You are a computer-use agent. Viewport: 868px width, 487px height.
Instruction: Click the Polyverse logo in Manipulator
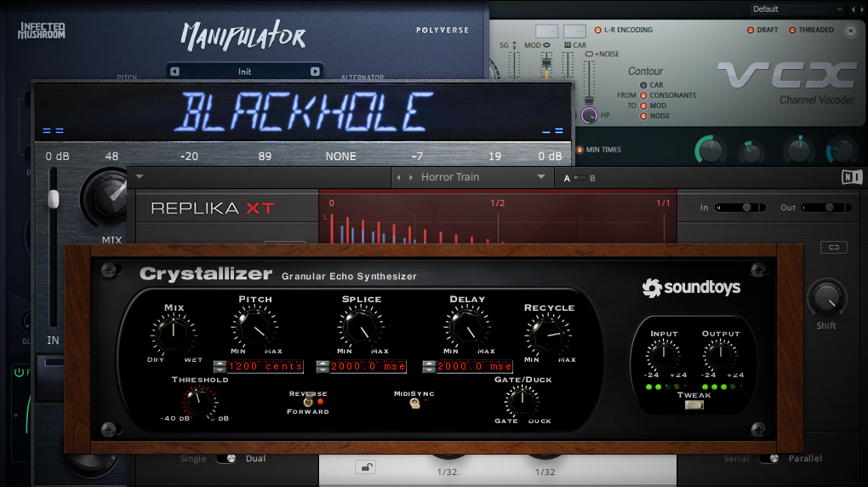tap(443, 30)
